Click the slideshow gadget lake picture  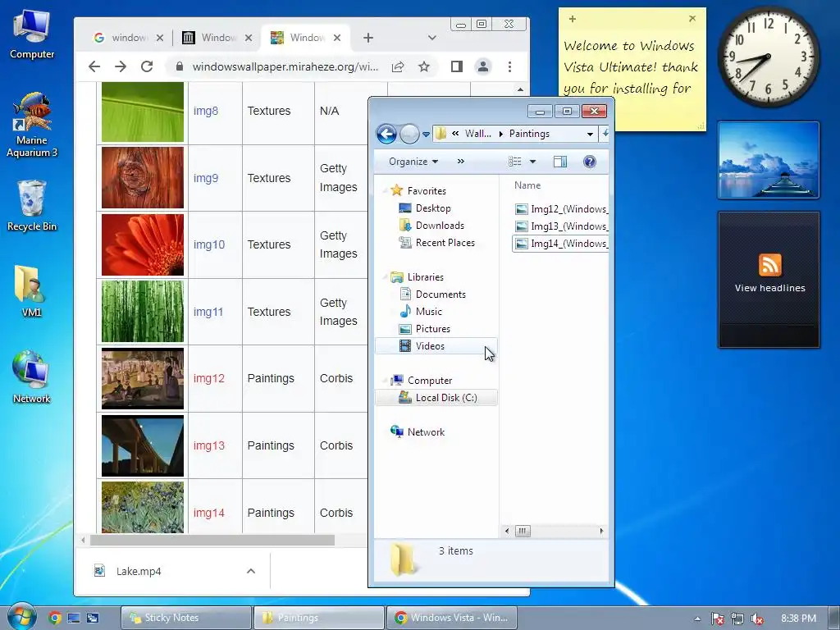pyautogui.click(x=768, y=160)
